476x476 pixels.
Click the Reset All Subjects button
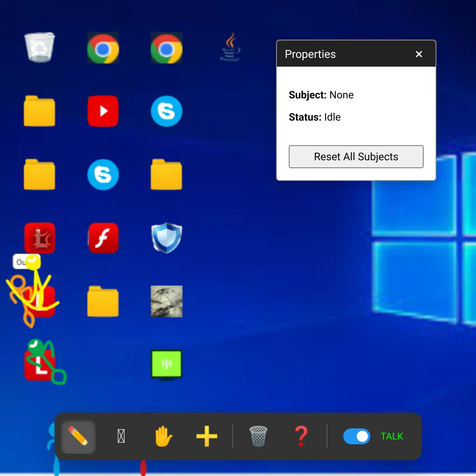[356, 157]
